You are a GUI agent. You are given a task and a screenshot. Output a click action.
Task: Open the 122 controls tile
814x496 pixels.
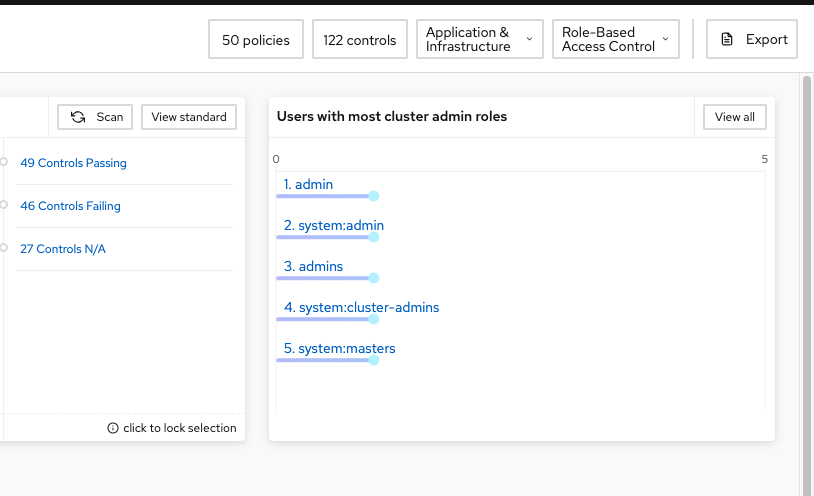point(360,39)
